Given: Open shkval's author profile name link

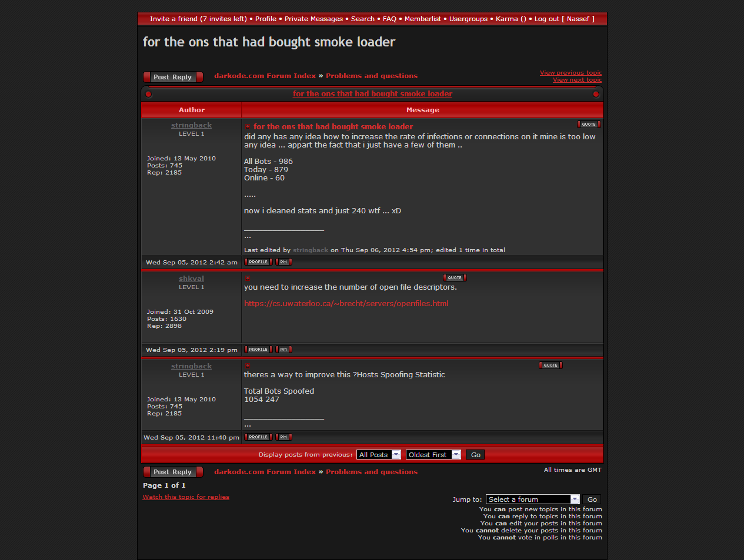Looking at the screenshot, I should 191,279.
